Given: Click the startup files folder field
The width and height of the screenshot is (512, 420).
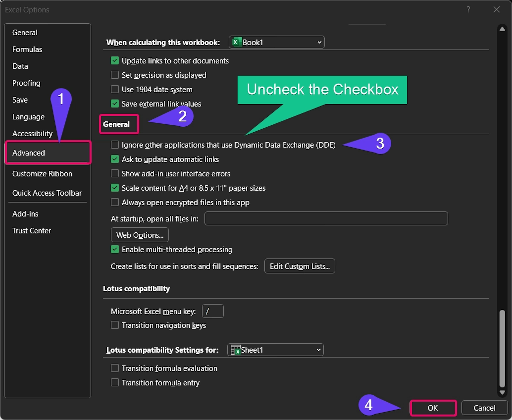Looking at the screenshot, I should 326,218.
